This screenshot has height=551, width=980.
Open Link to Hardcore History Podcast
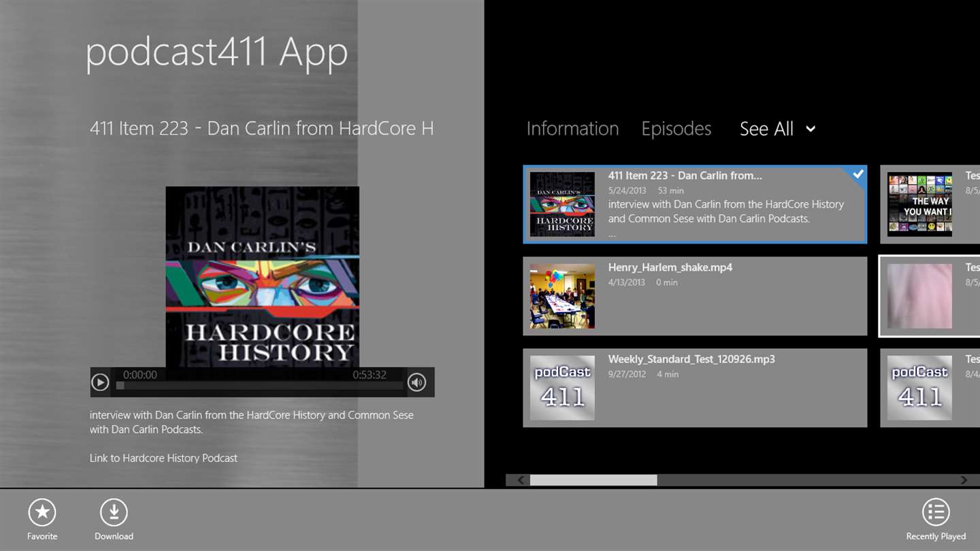[x=163, y=458]
